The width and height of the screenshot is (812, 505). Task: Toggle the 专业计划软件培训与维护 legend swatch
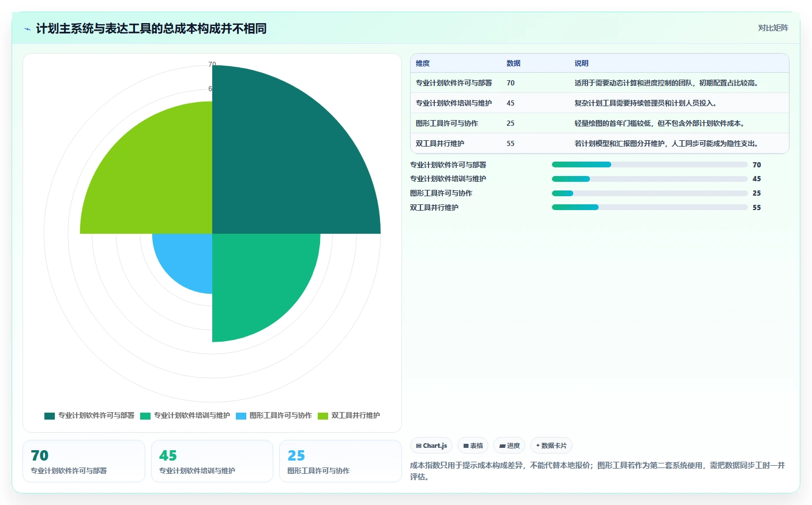pyautogui.click(x=145, y=416)
